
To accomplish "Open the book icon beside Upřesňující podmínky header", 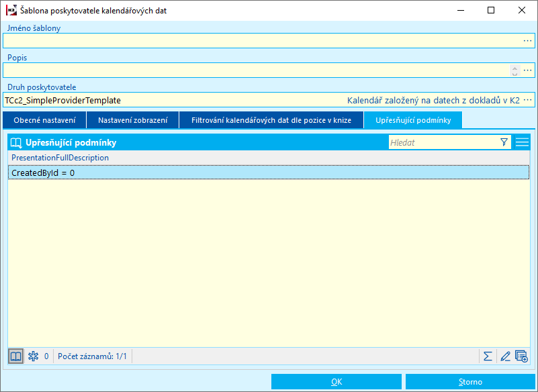I will pos(16,143).
